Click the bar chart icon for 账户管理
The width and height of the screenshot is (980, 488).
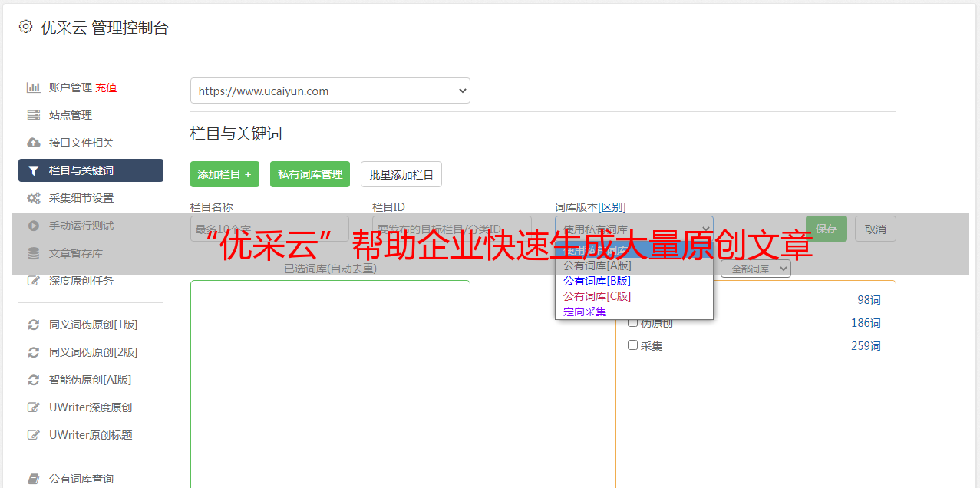click(x=34, y=87)
